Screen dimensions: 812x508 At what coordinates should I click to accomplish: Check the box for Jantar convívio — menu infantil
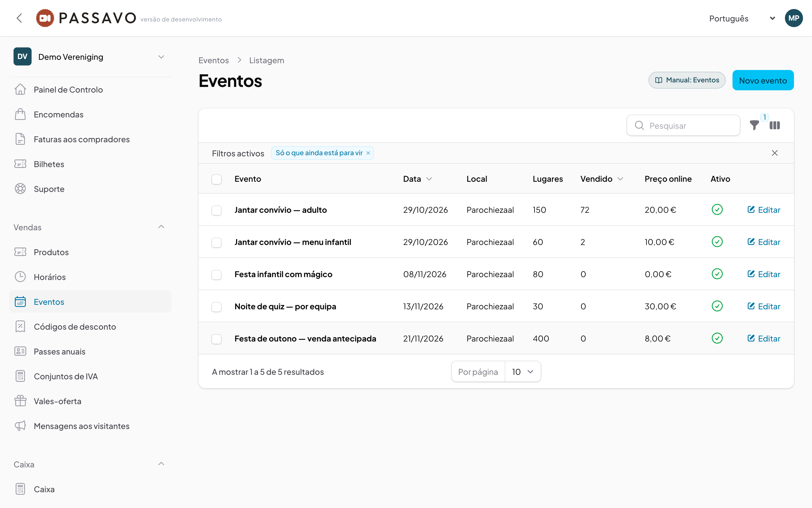[217, 243]
